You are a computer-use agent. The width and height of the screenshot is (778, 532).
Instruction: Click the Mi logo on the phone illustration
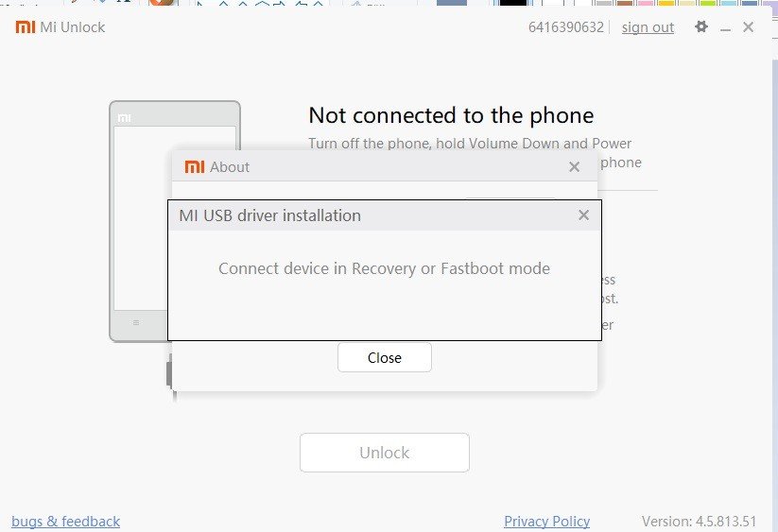click(x=124, y=118)
